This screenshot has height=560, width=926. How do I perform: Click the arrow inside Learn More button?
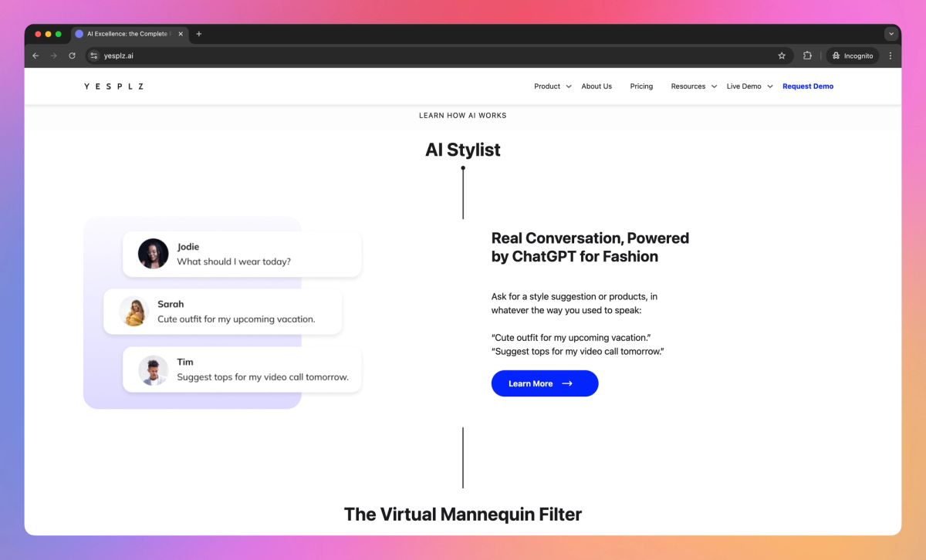click(x=567, y=383)
